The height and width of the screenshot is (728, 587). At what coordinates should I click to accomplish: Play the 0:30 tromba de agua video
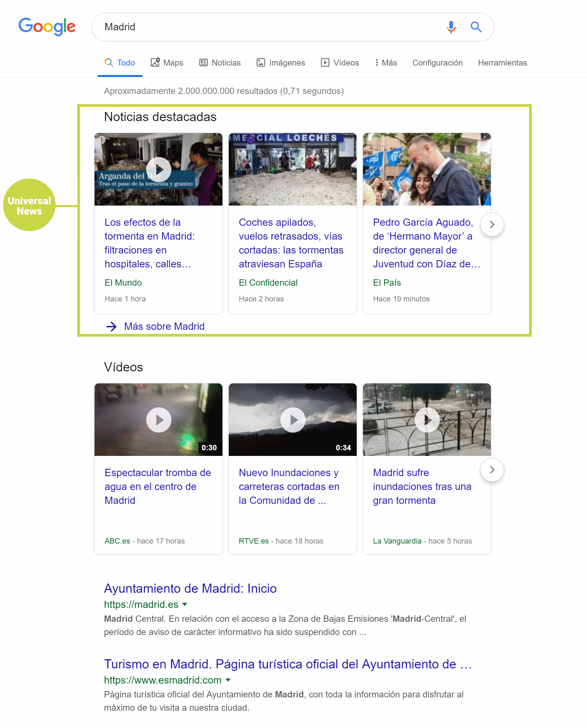tap(158, 420)
